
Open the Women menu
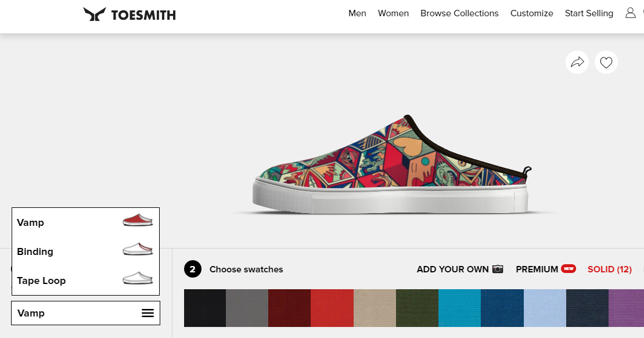(393, 13)
